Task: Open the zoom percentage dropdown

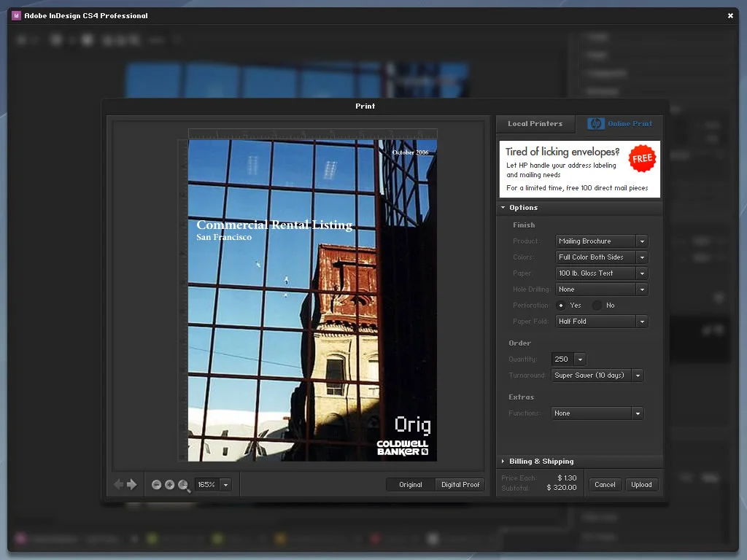Action: pos(226,485)
